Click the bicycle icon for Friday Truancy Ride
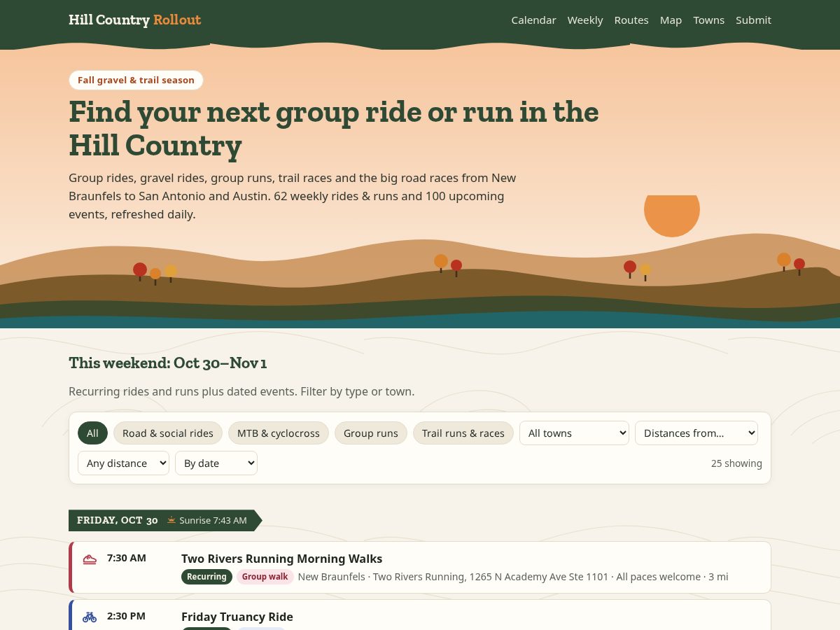Viewport: 840px width, 630px height. 90,617
